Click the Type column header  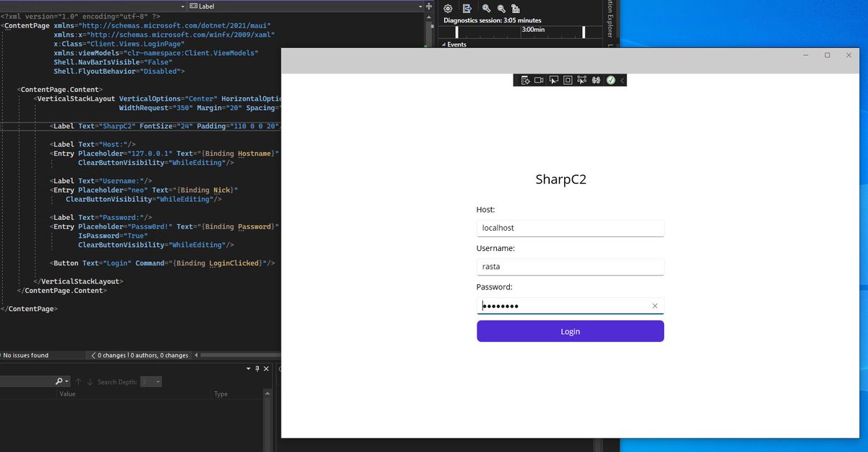pyautogui.click(x=221, y=394)
